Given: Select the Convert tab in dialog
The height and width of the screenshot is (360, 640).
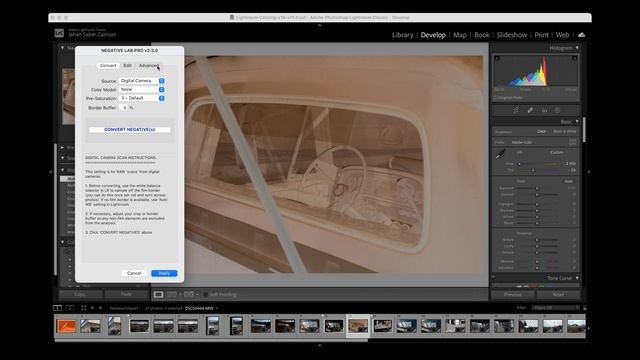Looking at the screenshot, I should 108,65.
